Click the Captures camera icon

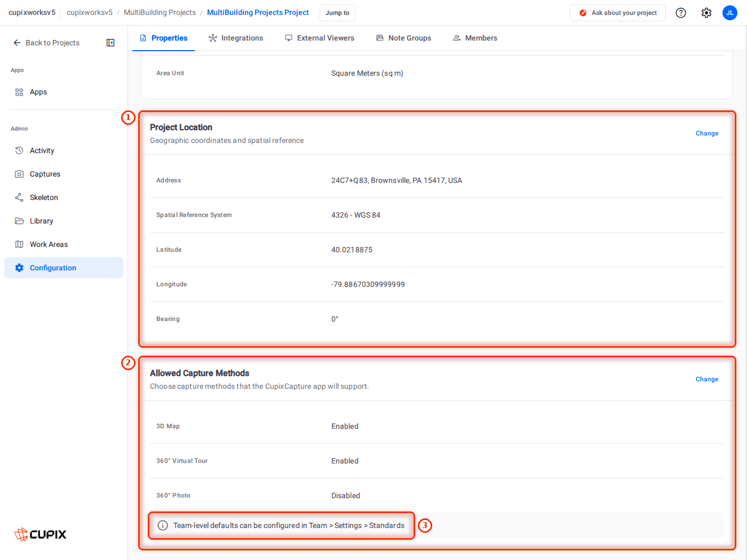tap(19, 174)
